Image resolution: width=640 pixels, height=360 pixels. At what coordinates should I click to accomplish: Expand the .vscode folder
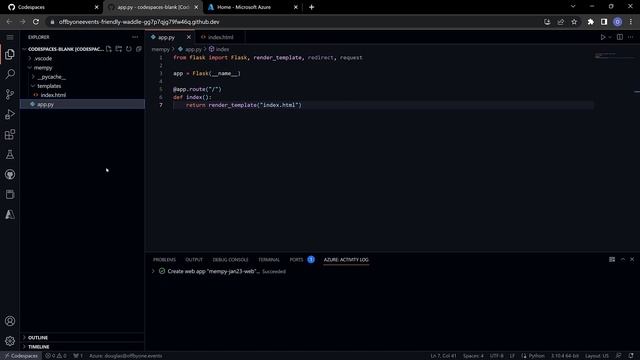click(82, 58)
